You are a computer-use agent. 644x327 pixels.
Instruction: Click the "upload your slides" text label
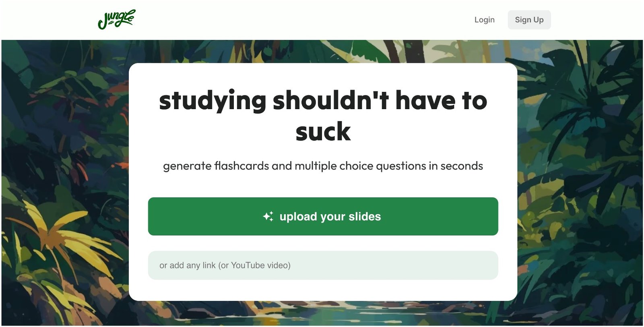point(330,217)
